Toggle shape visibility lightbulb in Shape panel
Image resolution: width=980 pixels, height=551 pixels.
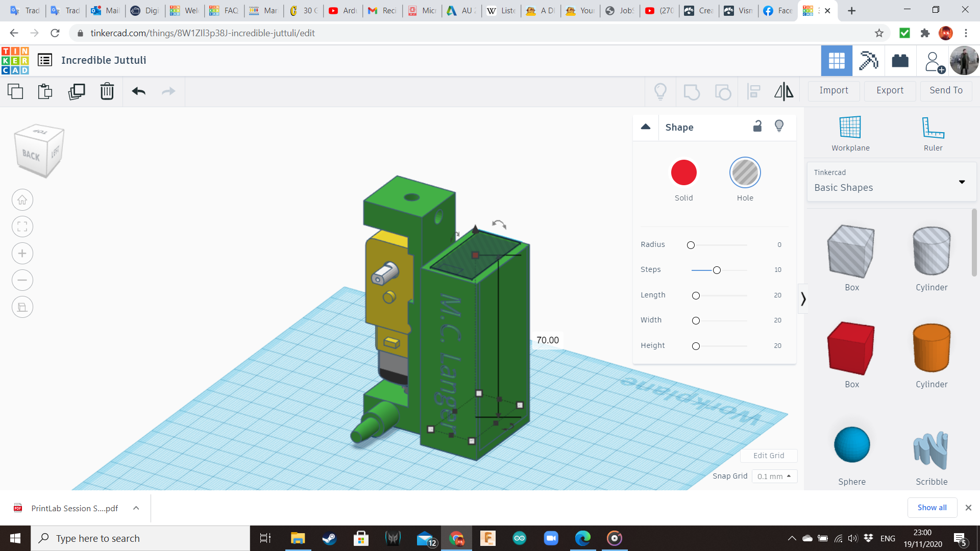tap(779, 126)
